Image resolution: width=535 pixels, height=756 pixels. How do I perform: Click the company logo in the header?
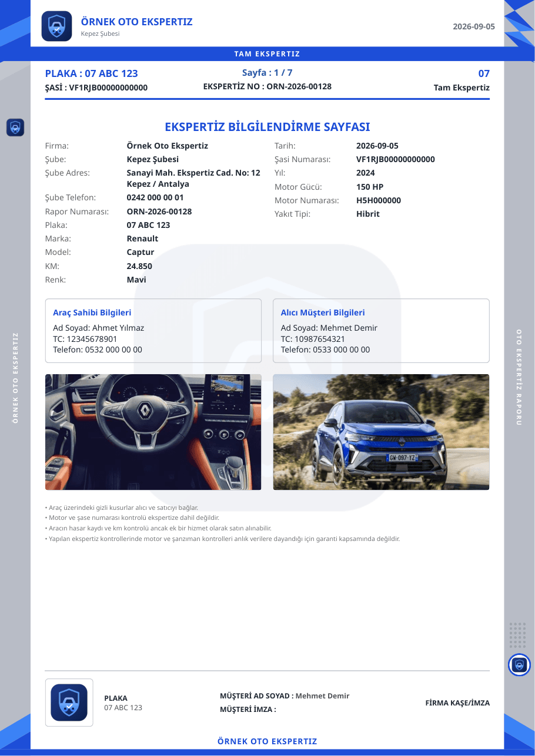coord(56,26)
